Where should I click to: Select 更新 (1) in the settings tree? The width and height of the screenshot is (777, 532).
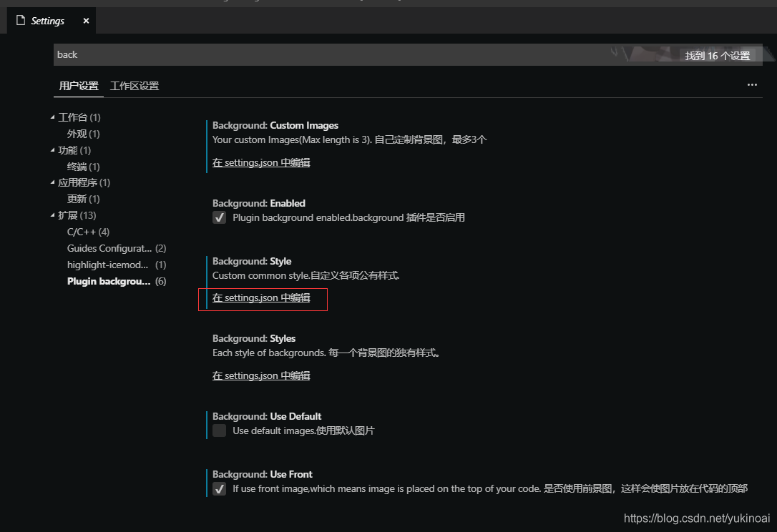coord(83,199)
